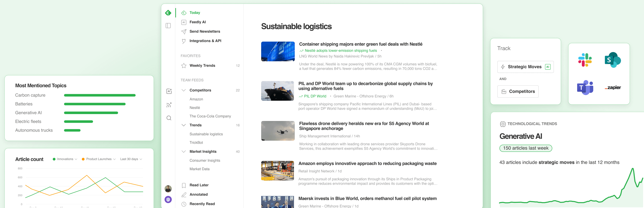Click the Nestlé building thumbnail

[x=278, y=51]
